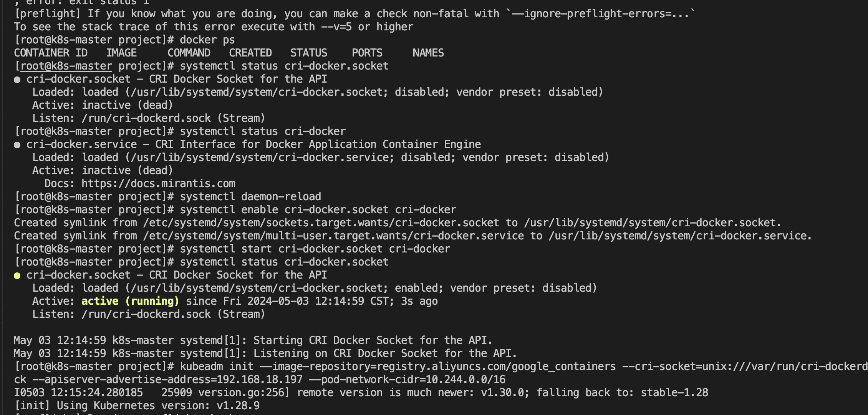Click the 'Using Kubernetes version: v1.28.9' line
Image resolution: width=868 pixels, height=415 pixels.
(x=137, y=405)
